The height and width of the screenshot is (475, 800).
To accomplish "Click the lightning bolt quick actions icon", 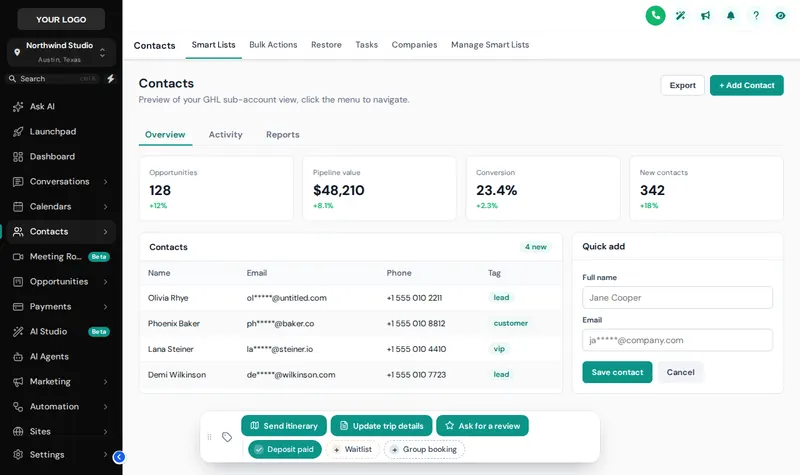I will click(x=111, y=79).
